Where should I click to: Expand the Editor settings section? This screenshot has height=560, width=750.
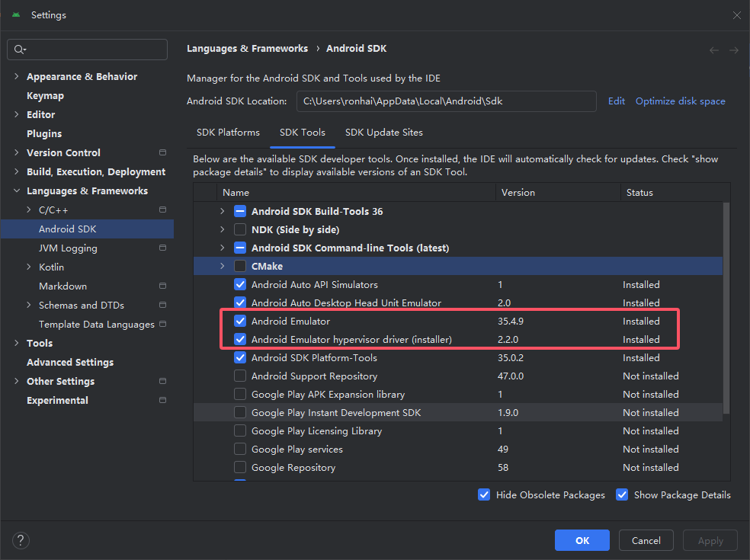pos(17,114)
